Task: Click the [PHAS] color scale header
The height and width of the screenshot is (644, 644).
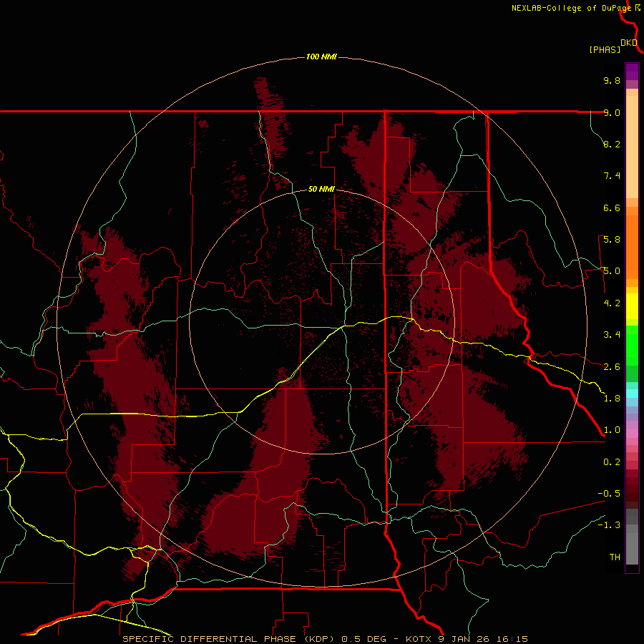Action: coord(605,49)
